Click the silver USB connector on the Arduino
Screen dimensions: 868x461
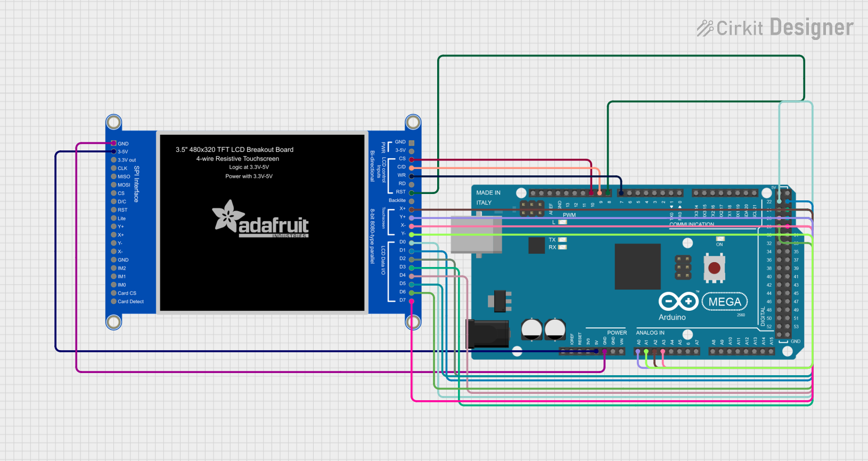tap(476, 234)
